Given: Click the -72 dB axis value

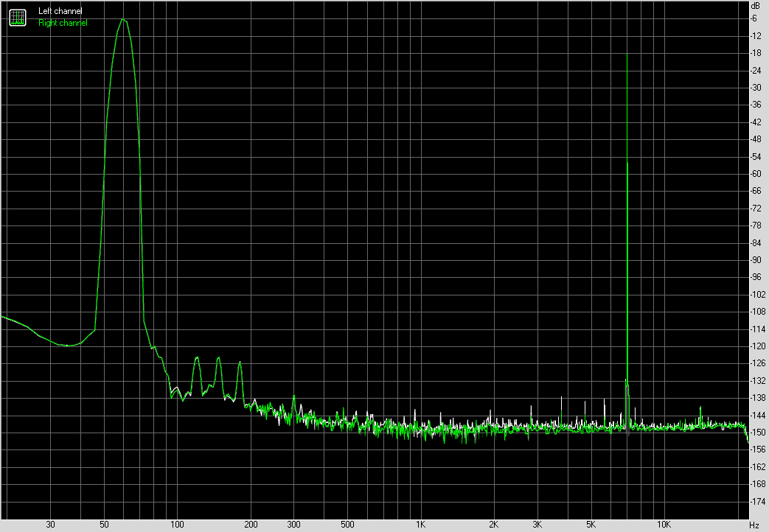Looking at the screenshot, I should [x=756, y=208].
